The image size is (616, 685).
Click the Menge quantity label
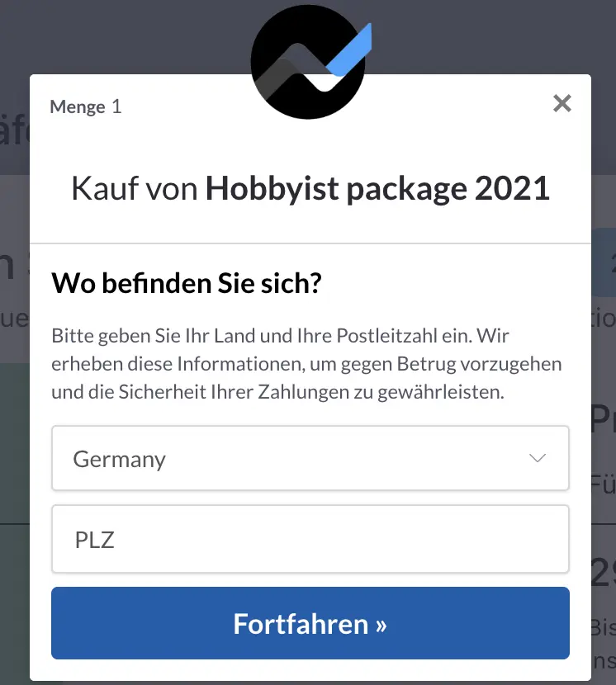coord(78,107)
